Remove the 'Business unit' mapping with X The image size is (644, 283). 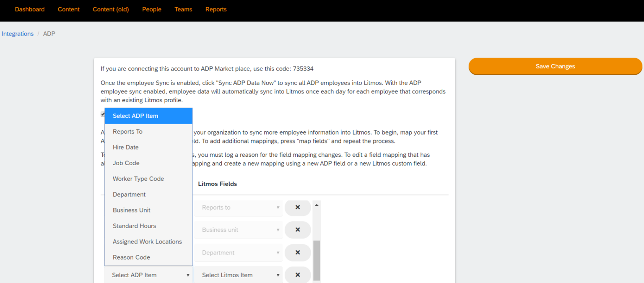coord(298,230)
